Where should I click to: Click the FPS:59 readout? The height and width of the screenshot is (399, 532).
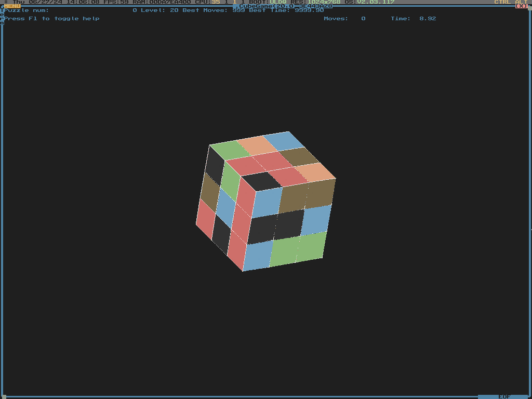[116, 2]
